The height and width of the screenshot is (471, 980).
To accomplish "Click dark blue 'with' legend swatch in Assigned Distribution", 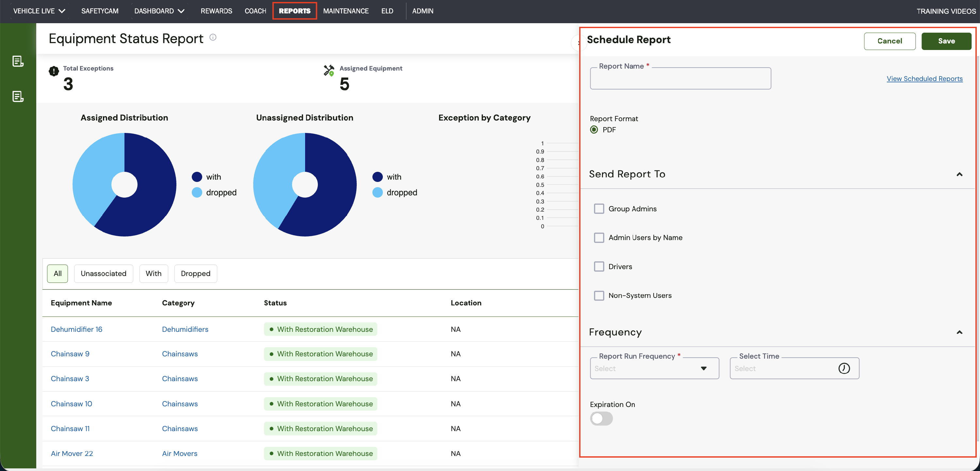I will (197, 177).
